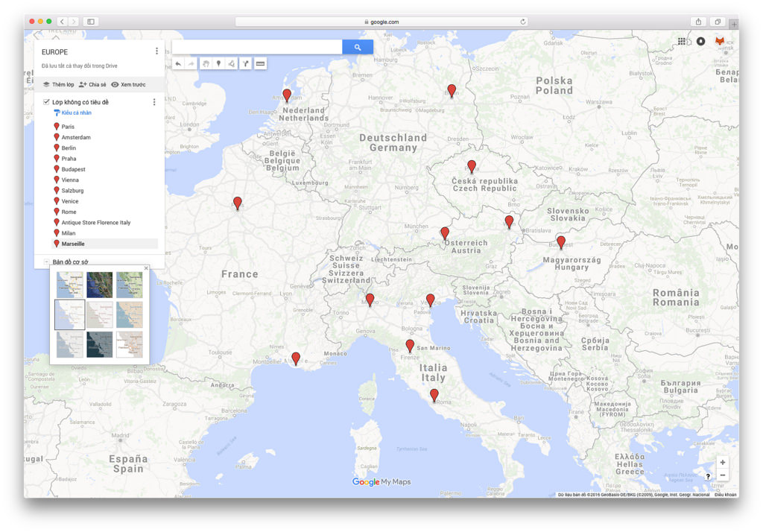This screenshot has width=763, height=532.
Task: Select Paris in the layer list
Action: [x=68, y=127]
